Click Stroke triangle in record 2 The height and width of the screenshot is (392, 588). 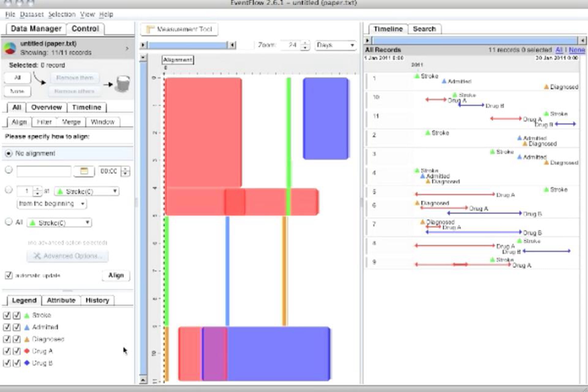(428, 133)
